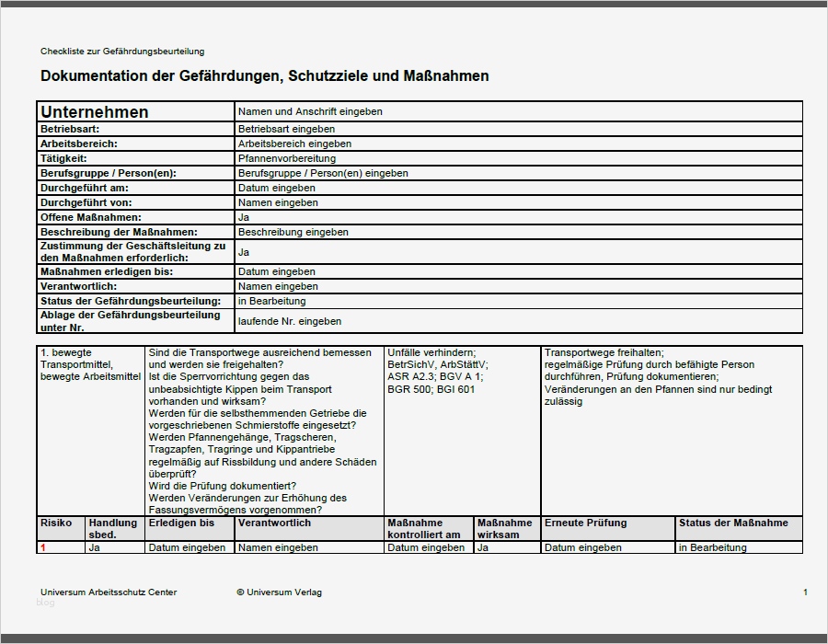Click the laufende Nr. eingeben field
Screen dimensions: 828x644
point(294,320)
